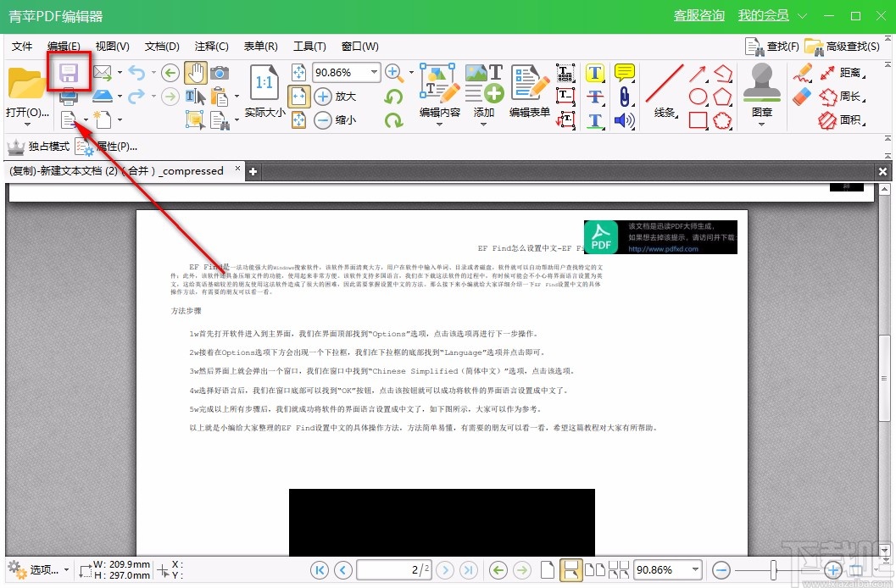Open the 文档(D) menu
This screenshot has width=896, height=588.
[162, 47]
